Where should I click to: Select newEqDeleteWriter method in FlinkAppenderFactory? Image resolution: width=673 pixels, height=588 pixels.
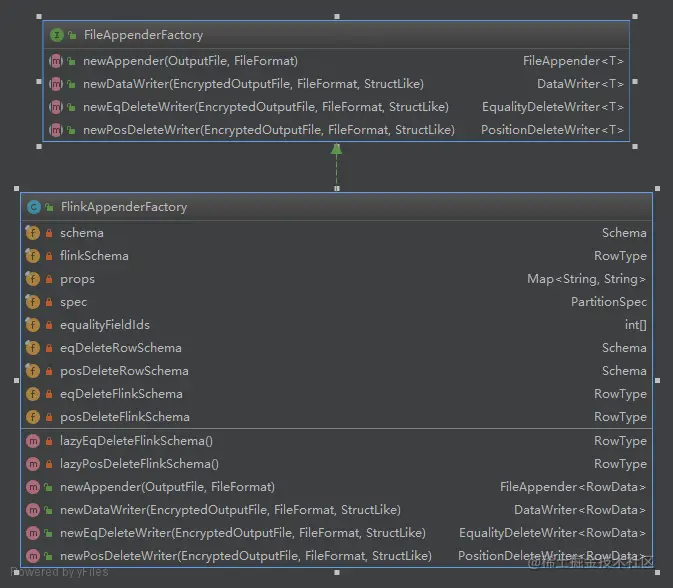(243, 533)
